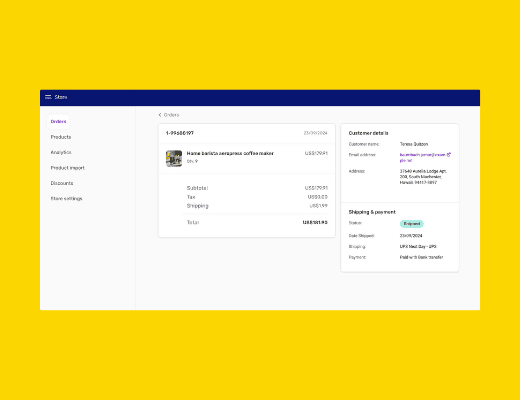Viewport: 520px width, 400px height.
Task: Click the order total amount
Action: pyautogui.click(x=315, y=222)
